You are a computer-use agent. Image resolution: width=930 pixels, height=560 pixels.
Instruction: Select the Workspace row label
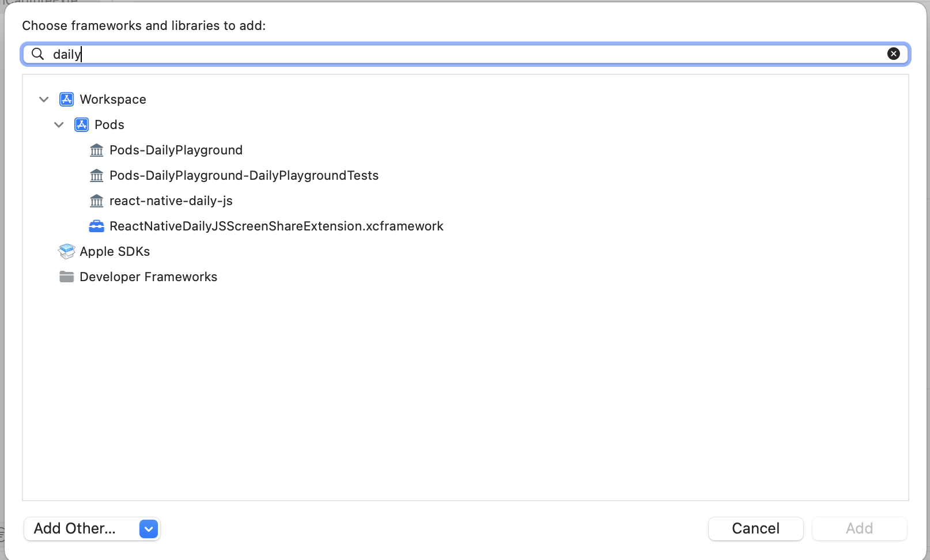point(113,99)
